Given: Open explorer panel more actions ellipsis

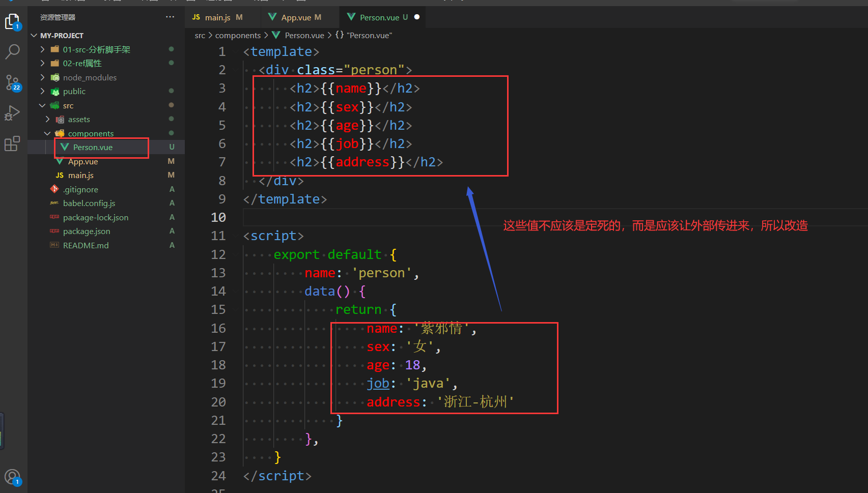Looking at the screenshot, I should pos(170,17).
